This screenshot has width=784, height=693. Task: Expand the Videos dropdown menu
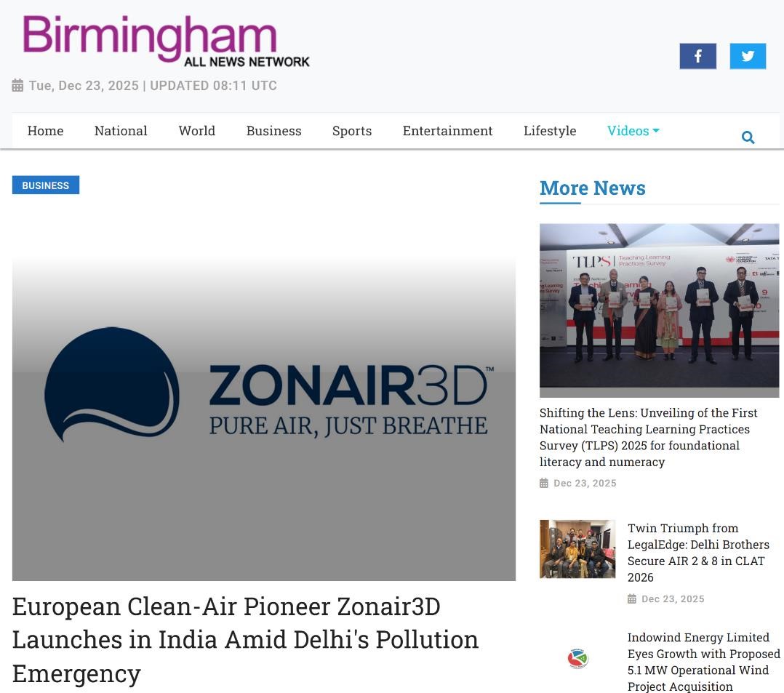point(633,131)
